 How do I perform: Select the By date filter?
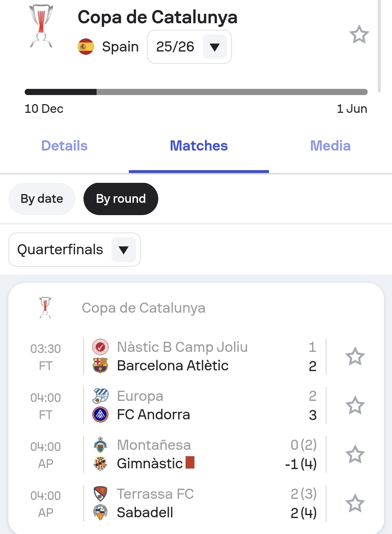(x=42, y=199)
